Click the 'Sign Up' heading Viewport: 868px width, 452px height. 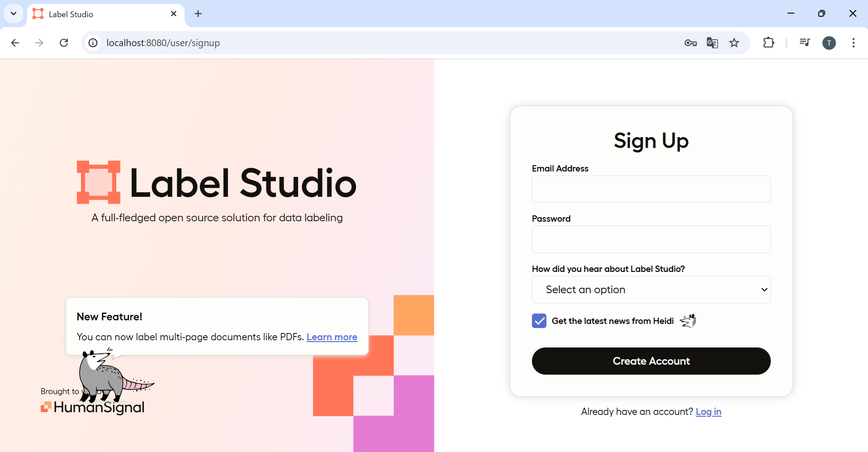651,141
